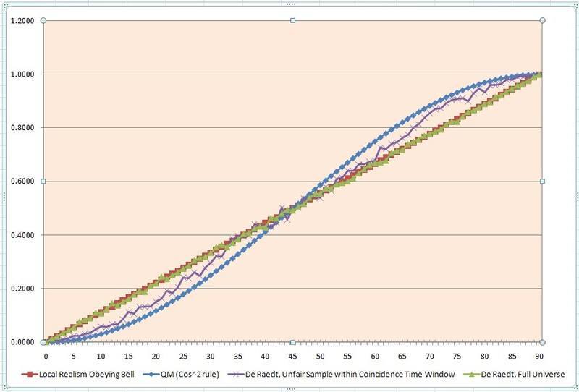Click the purple X marker of Unfair Sample legend
The image size is (579, 392).
(x=237, y=375)
